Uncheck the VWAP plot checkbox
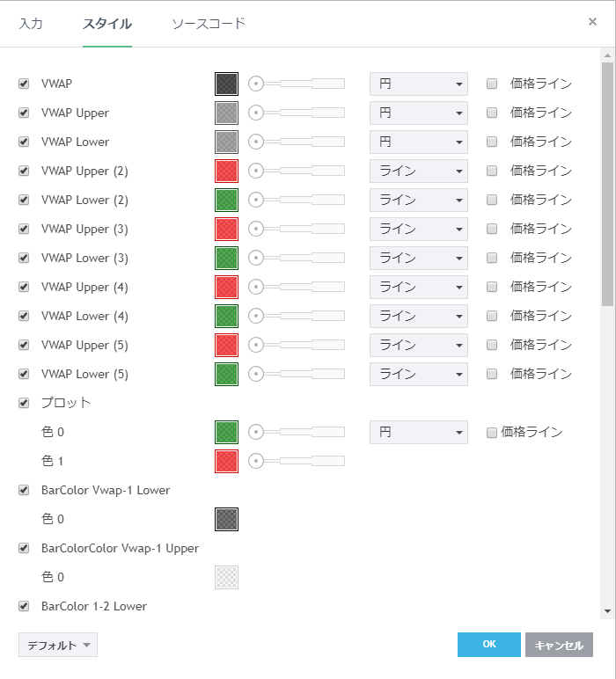The height and width of the screenshot is (679, 616). click(24, 84)
